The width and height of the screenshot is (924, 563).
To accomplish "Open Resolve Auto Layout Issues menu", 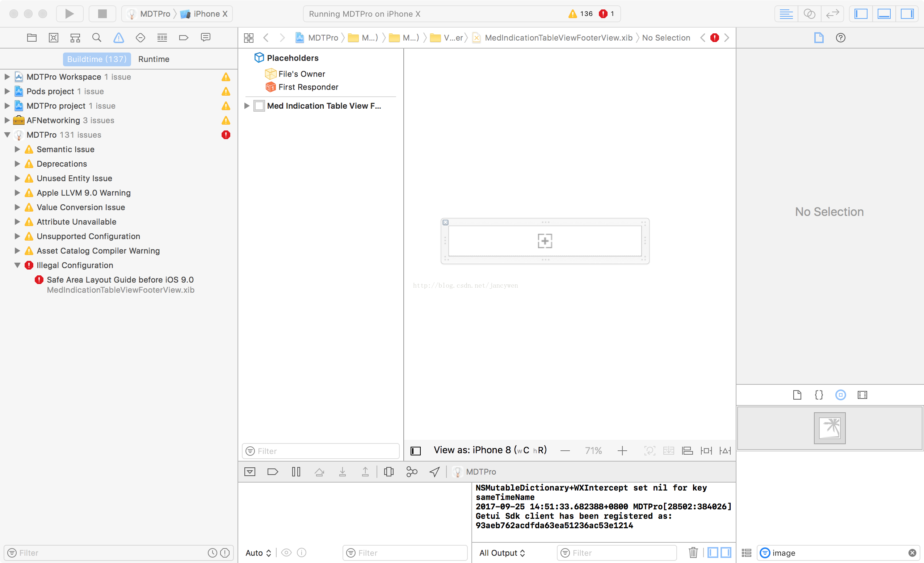I will point(725,450).
